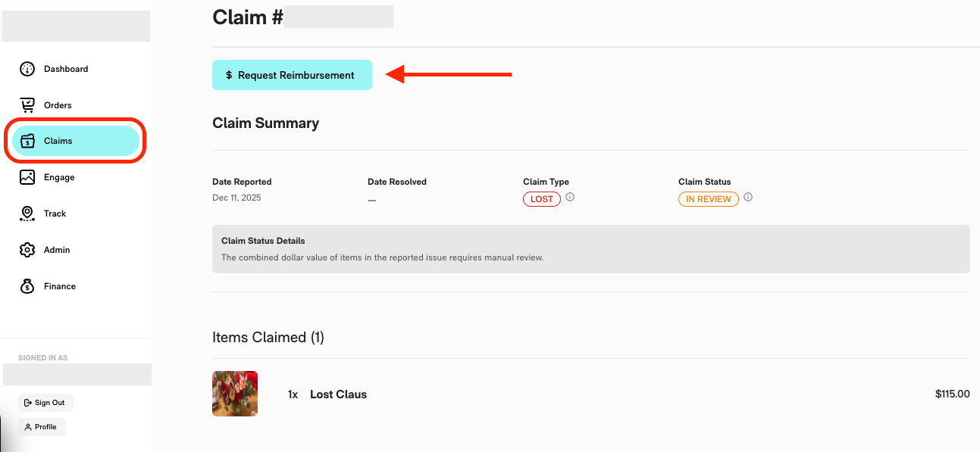This screenshot has width=980, height=452.
Task: Click the LOST claim type badge
Action: pyautogui.click(x=542, y=199)
